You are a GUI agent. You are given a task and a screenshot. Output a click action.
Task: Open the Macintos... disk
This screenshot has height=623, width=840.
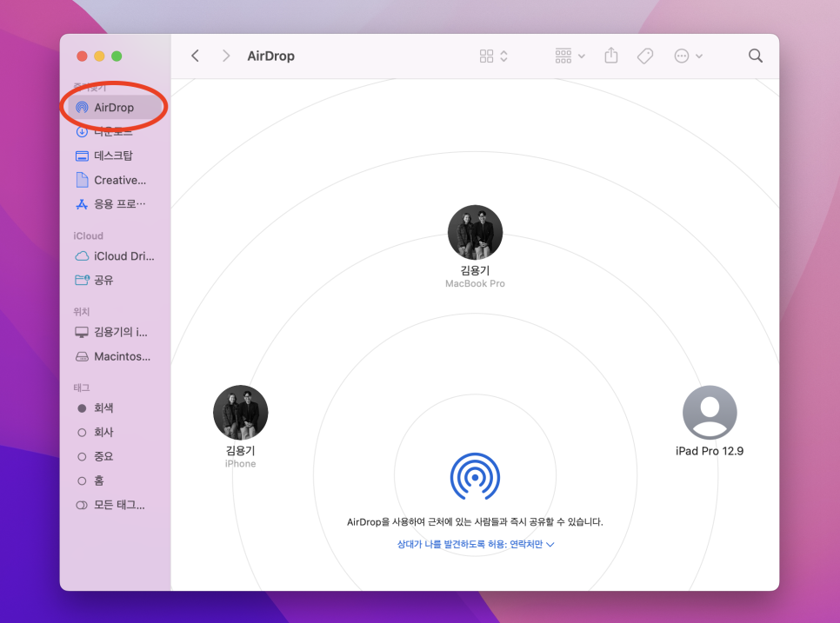pyautogui.click(x=115, y=356)
